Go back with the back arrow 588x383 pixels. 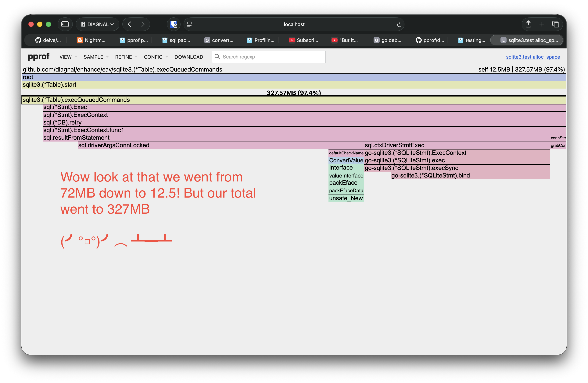129,24
